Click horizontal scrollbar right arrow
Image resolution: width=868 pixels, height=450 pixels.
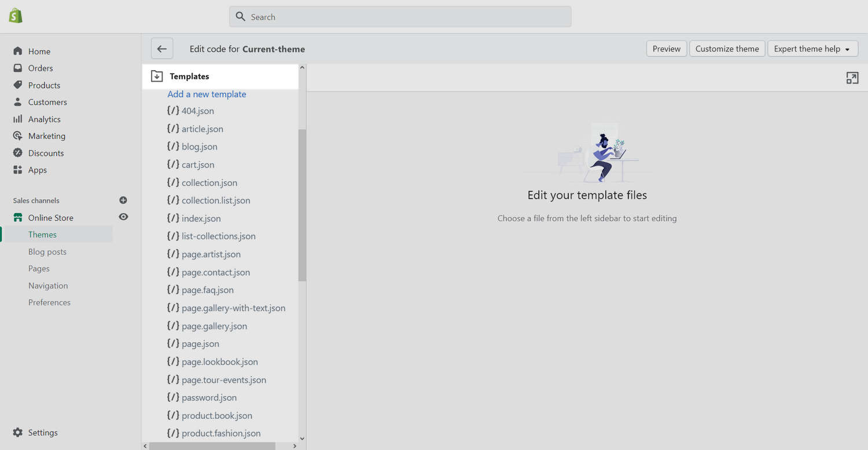[295, 446]
